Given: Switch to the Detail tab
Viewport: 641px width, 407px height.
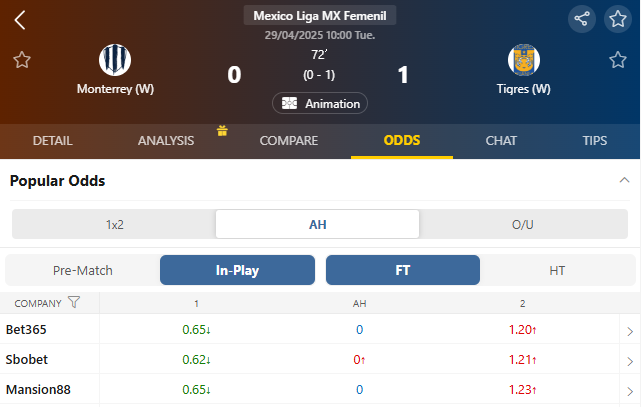Looking at the screenshot, I should (52, 141).
